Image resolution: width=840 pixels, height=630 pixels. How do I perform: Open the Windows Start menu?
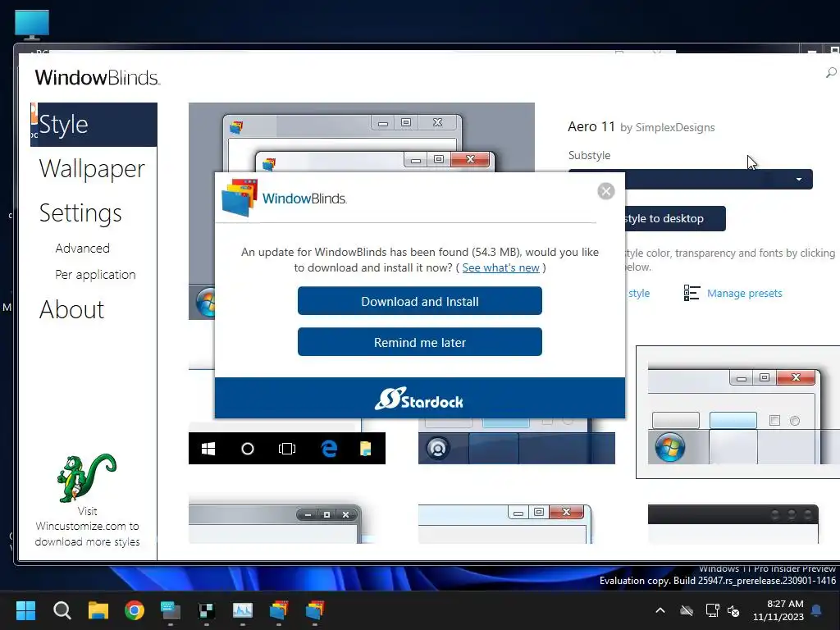(x=25, y=610)
